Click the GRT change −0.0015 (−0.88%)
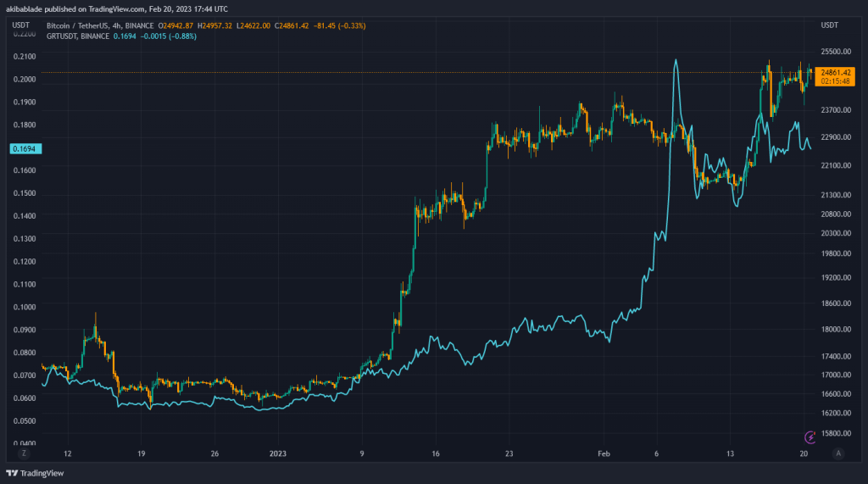This screenshot has height=484, width=868. point(169,36)
